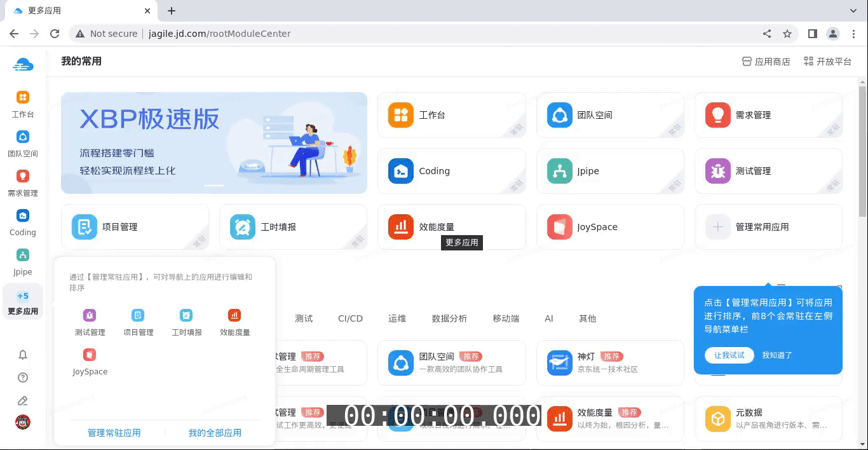Viewport: 868px width, 450px height.
Task: Open the Chrome profile menu
Action: [832, 34]
